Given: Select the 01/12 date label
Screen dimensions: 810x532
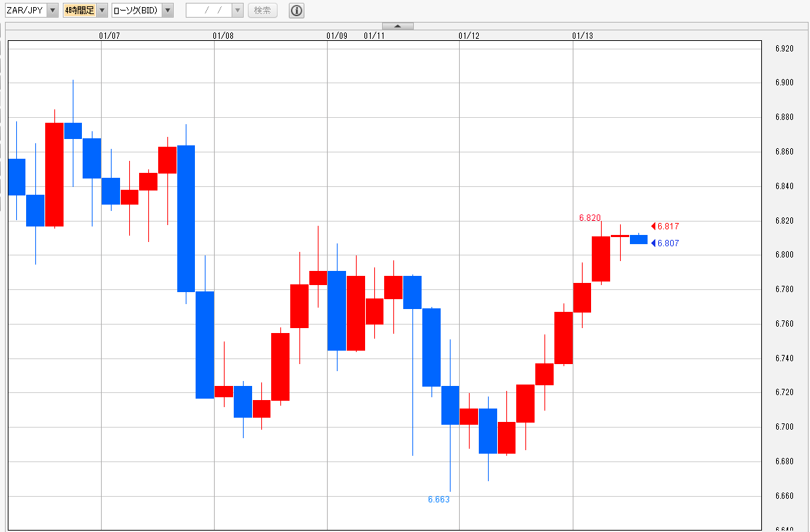Looking at the screenshot, I should pyautogui.click(x=469, y=35).
